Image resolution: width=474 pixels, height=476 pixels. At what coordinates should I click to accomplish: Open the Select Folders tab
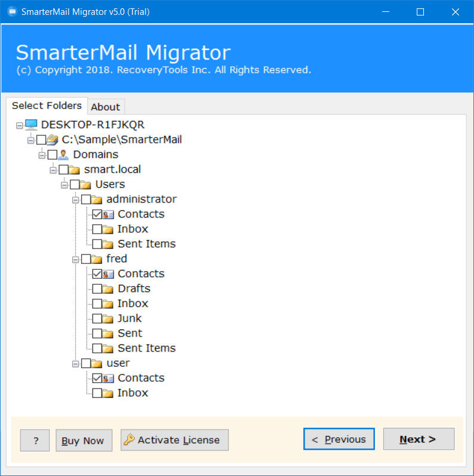47,105
